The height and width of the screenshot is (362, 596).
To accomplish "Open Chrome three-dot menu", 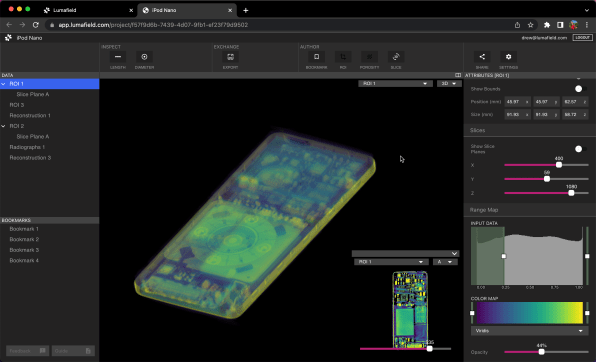I will pyautogui.click(x=587, y=25).
